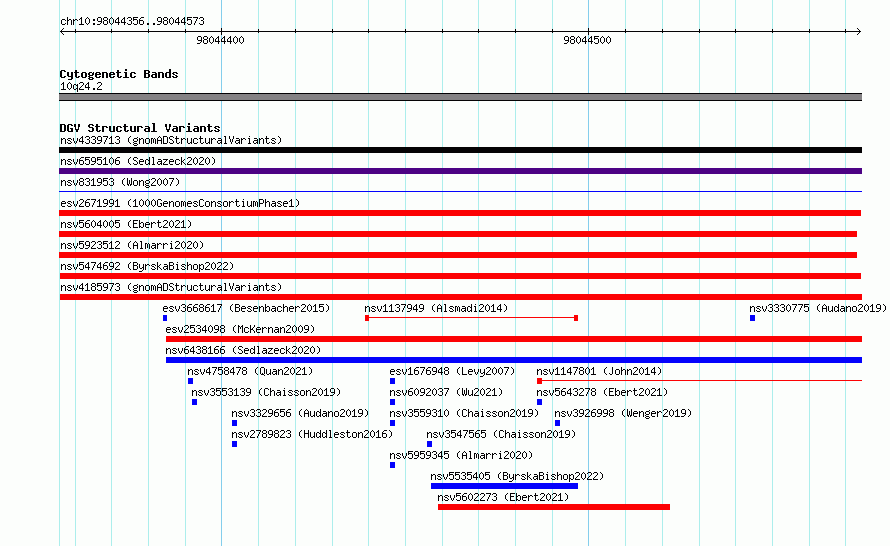Viewport: 890px width, 546px height.
Task: Select the red esv2534098 variant bar
Action: coord(514,339)
